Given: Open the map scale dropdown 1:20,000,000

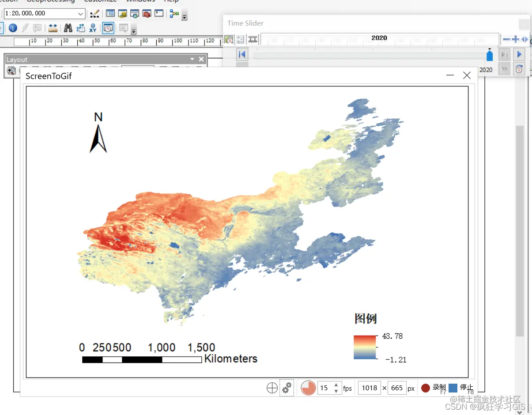Looking at the screenshot, I should (x=81, y=14).
